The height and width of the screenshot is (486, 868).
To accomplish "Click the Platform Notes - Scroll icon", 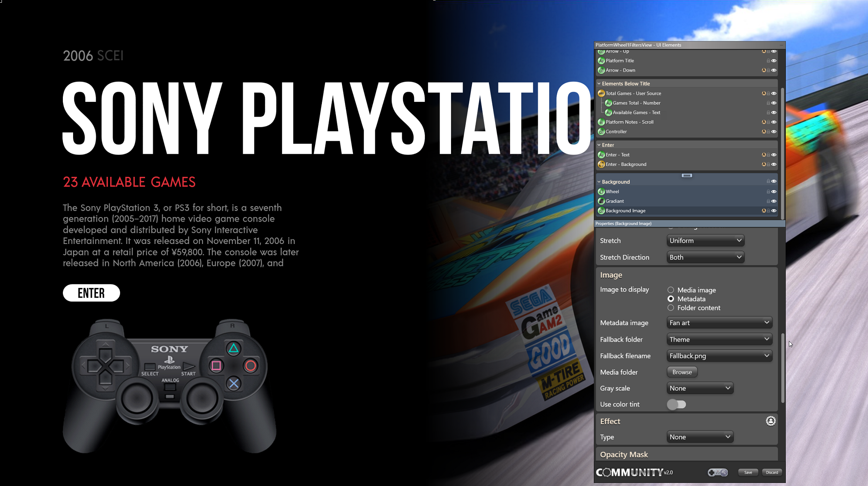I will pyautogui.click(x=601, y=122).
